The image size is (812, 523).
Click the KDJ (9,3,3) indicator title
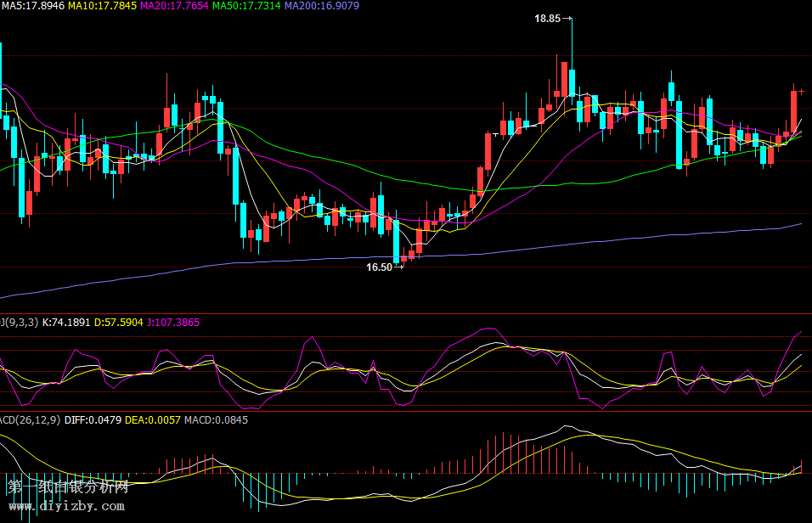pyautogui.click(x=19, y=323)
